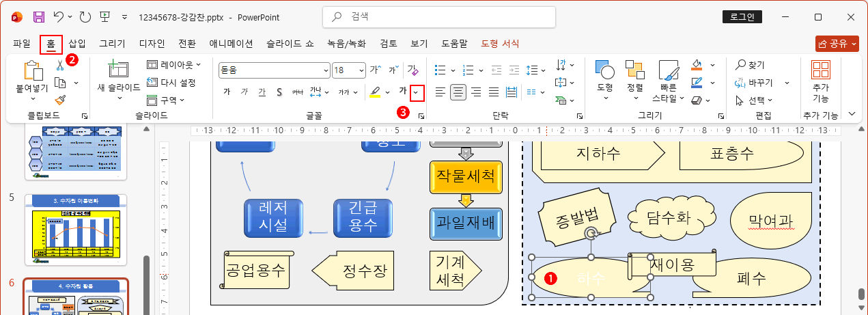Click the 로그인 sign-in button
Screen dimensions: 868x315
[742, 17]
